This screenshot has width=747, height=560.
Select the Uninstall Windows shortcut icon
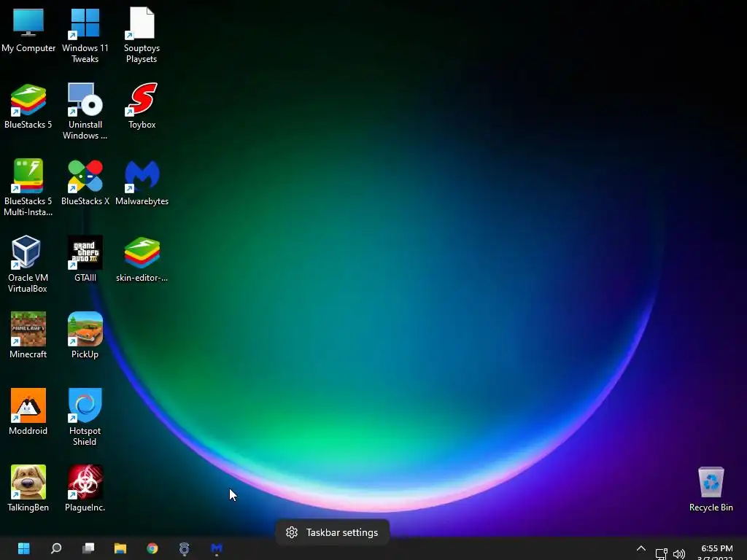click(x=85, y=112)
